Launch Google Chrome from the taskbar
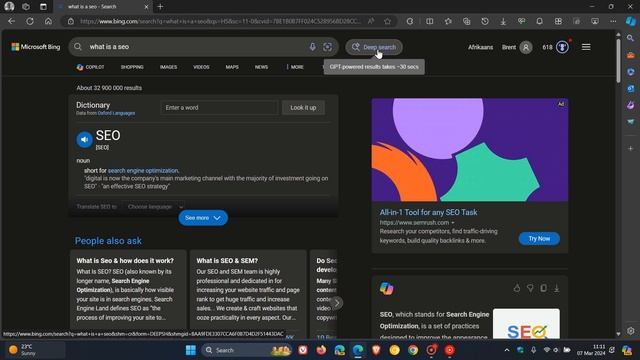Screen dimensions: 640x360 pyautogui.click(x=413, y=350)
